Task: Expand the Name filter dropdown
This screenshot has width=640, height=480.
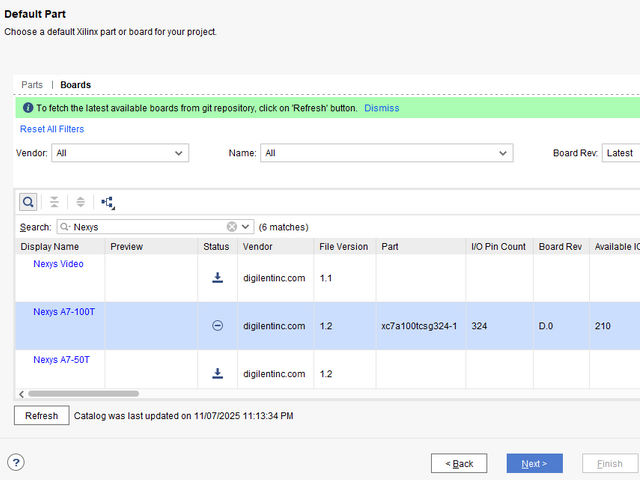Action: point(386,153)
